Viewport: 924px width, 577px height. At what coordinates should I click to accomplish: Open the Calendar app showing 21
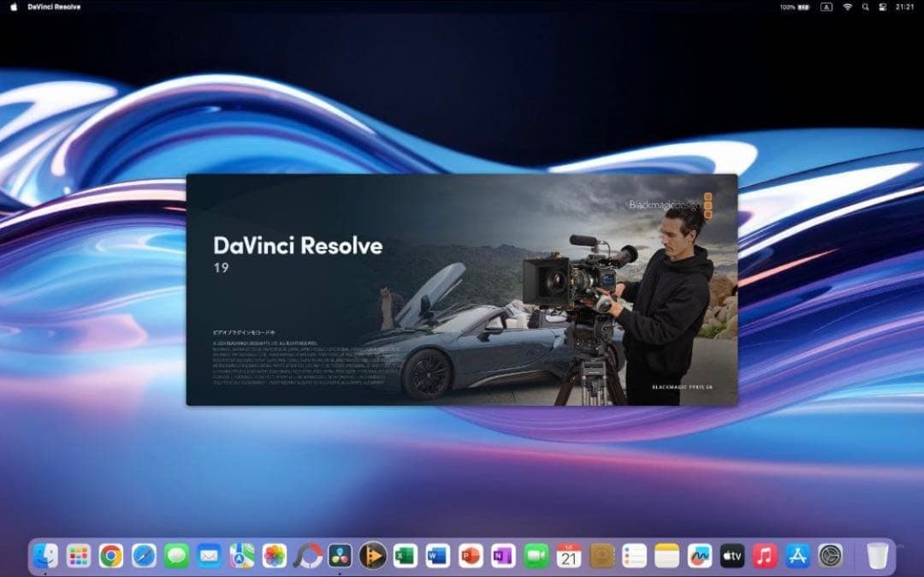point(569,556)
